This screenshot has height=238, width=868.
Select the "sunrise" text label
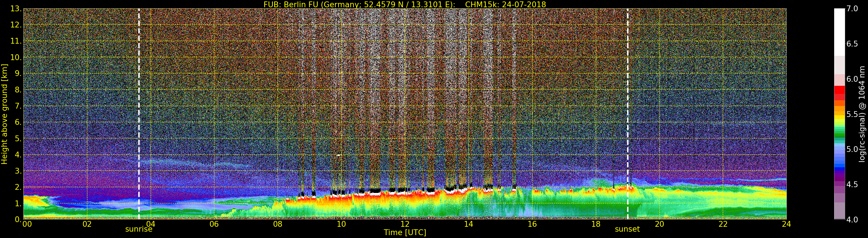coord(139,230)
